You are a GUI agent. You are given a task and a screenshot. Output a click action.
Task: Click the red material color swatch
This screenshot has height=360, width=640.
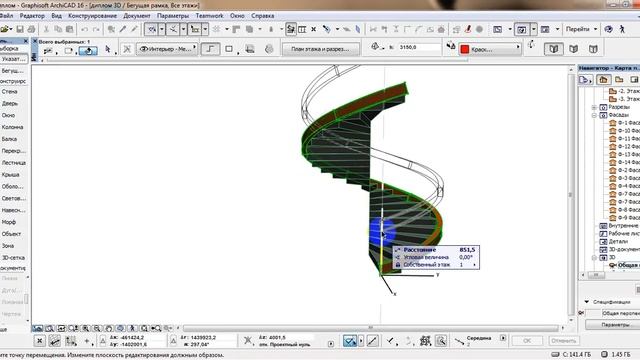pos(464,49)
